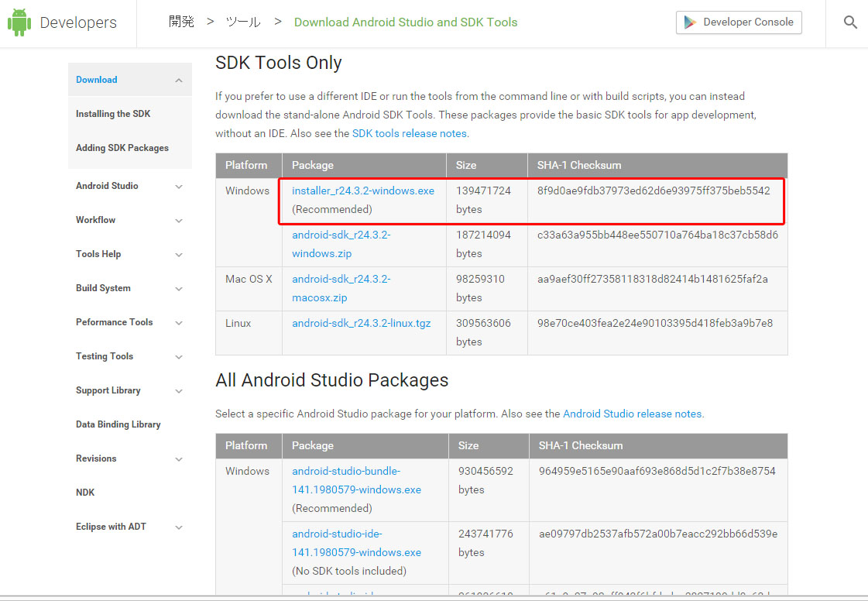This screenshot has width=868, height=601.
Task: Open Data Binding Library page
Action: pyautogui.click(x=118, y=424)
